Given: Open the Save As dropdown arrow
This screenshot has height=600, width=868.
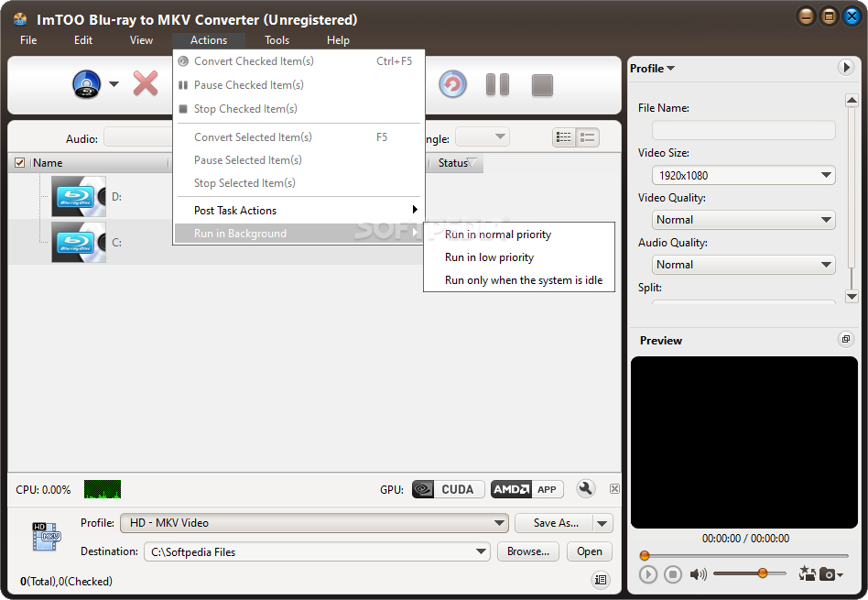Looking at the screenshot, I should [602, 523].
